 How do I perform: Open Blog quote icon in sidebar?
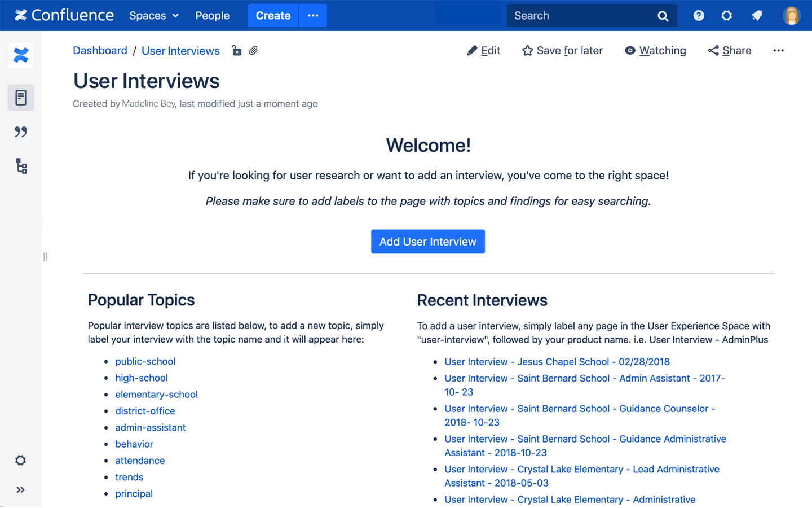[x=21, y=132]
